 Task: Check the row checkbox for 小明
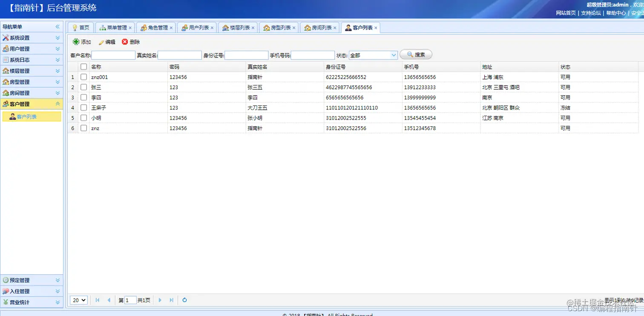(x=84, y=118)
